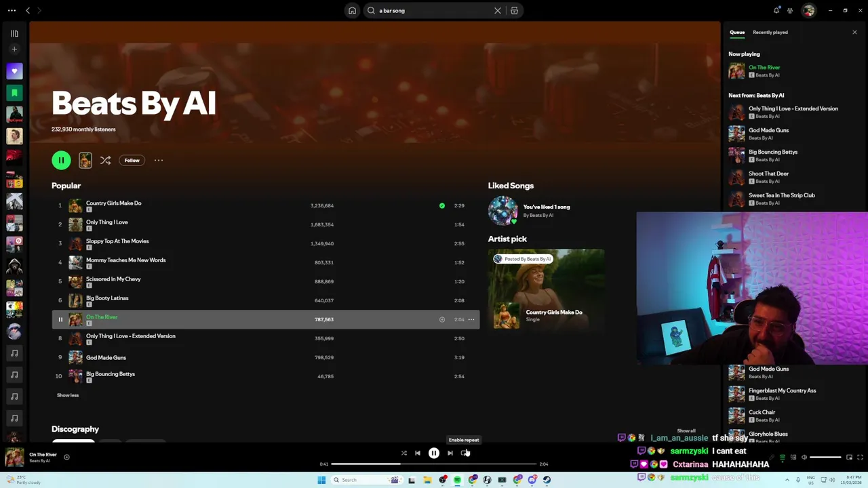Collapse Your Library icon in sidebar
Screen dimensions: 868x488
[14, 33]
